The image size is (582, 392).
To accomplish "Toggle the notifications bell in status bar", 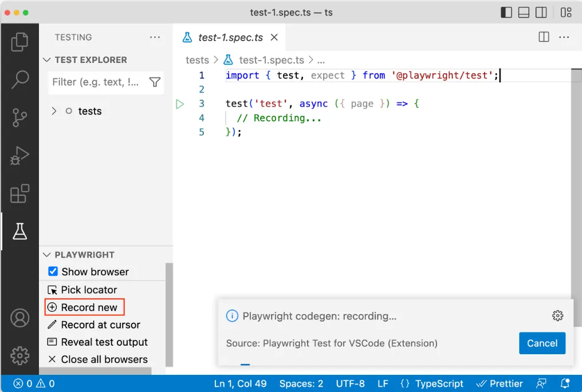I will pos(565,383).
